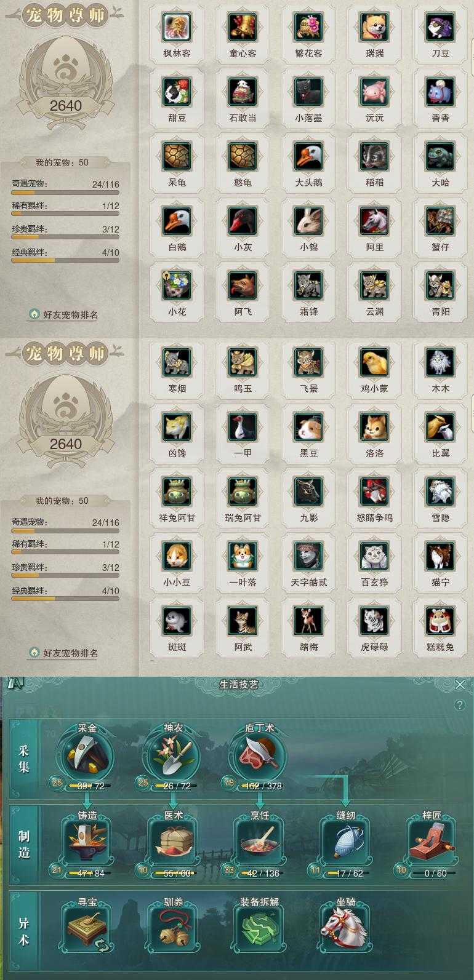Image resolution: width=474 pixels, height=980 pixels.
Task: Switch to the 制造 crafting category
Action: coord(24,844)
